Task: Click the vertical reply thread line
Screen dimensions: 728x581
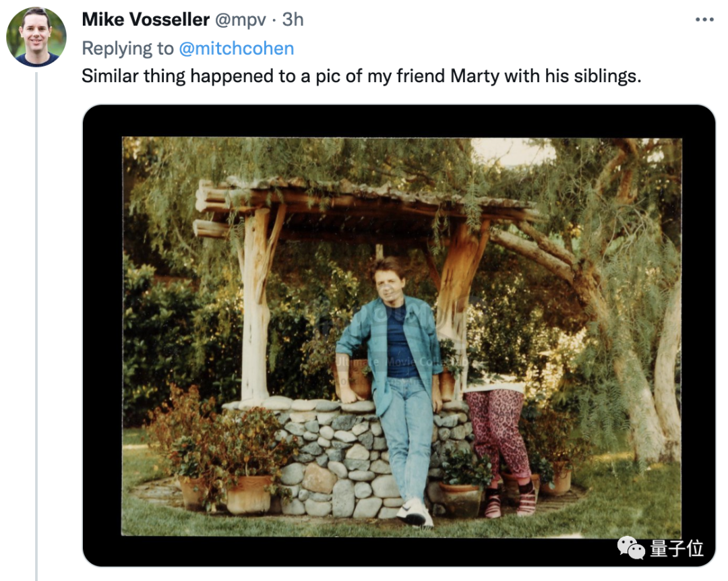Action: 36,324
